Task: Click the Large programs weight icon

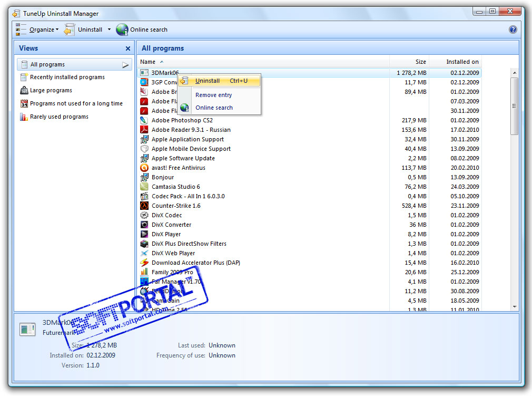Action: (24, 90)
